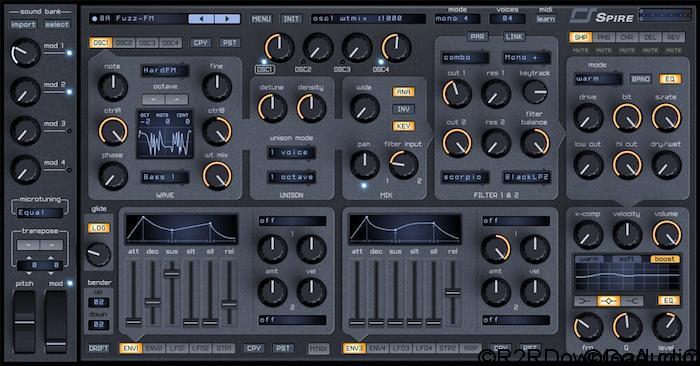Enable PAR filter routing
The image size is (700, 366).
(477, 37)
